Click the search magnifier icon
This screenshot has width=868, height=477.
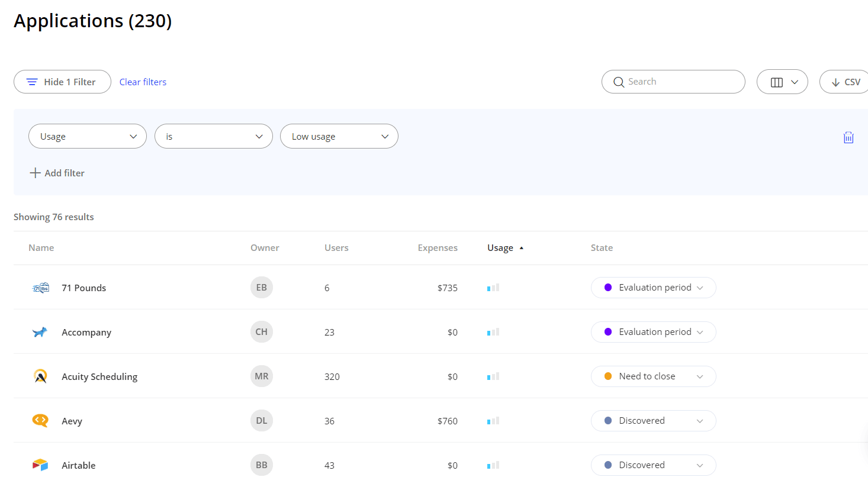coord(619,82)
